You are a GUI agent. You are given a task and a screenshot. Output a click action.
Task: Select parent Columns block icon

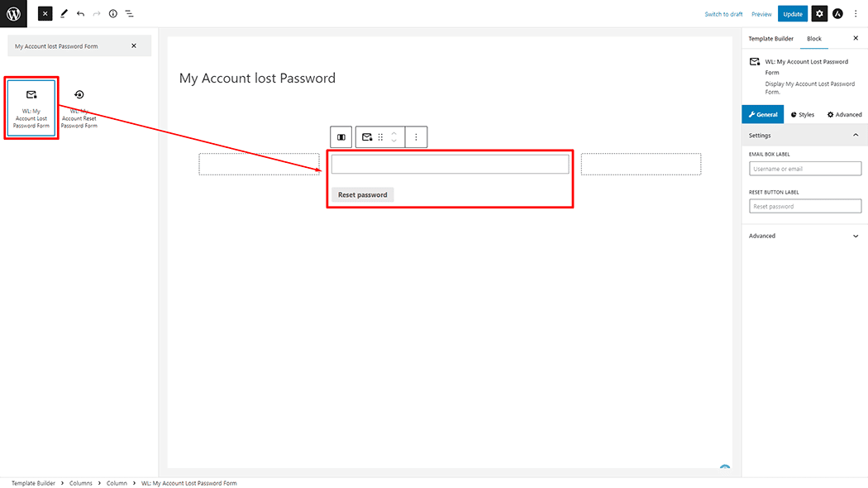pos(341,136)
